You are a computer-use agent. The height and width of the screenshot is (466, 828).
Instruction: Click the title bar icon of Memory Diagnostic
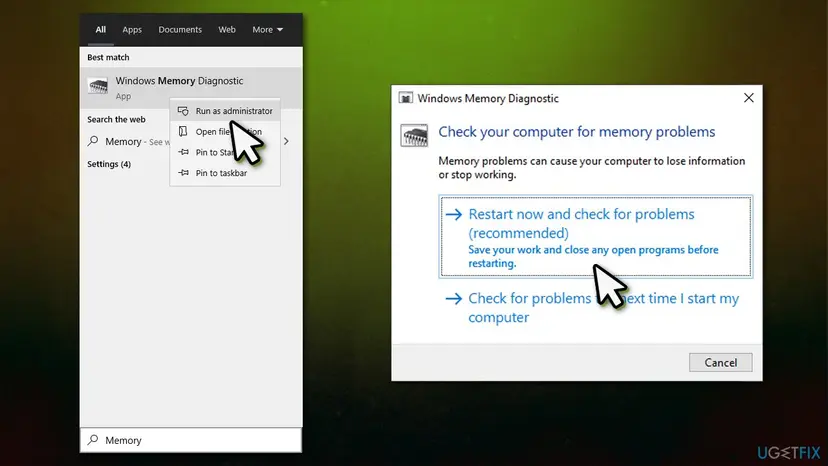(x=406, y=98)
